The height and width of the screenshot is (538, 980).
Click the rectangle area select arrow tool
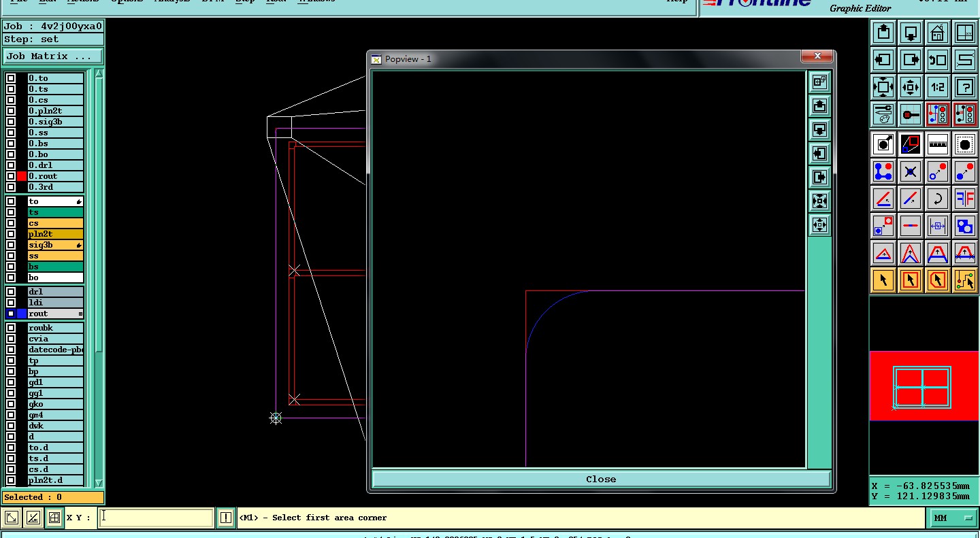click(x=911, y=280)
